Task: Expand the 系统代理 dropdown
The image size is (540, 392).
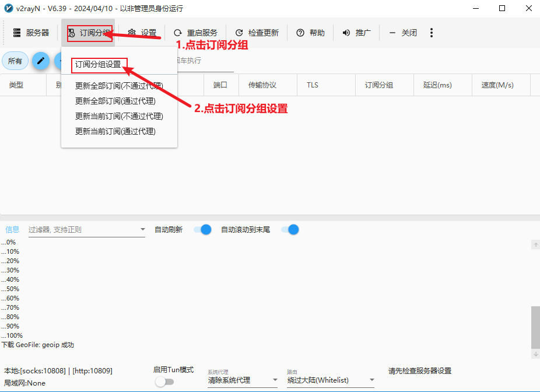Action: click(x=243, y=380)
